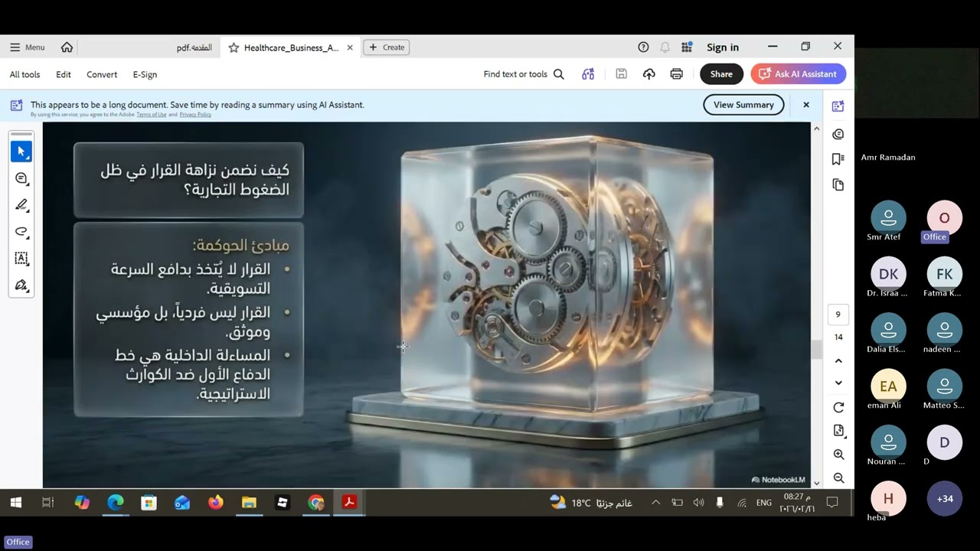Click View Summary button
This screenshot has height=551, width=980.
[743, 105]
